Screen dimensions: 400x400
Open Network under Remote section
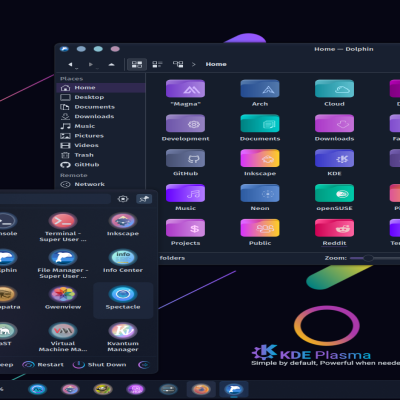tap(101, 184)
